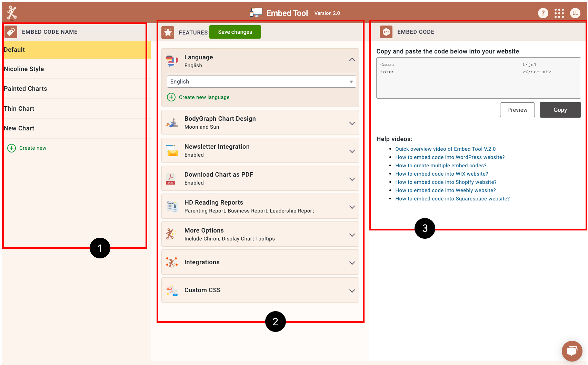588x365 pixels.
Task: Click the Embed Code panel icon
Action: (386, 32)
